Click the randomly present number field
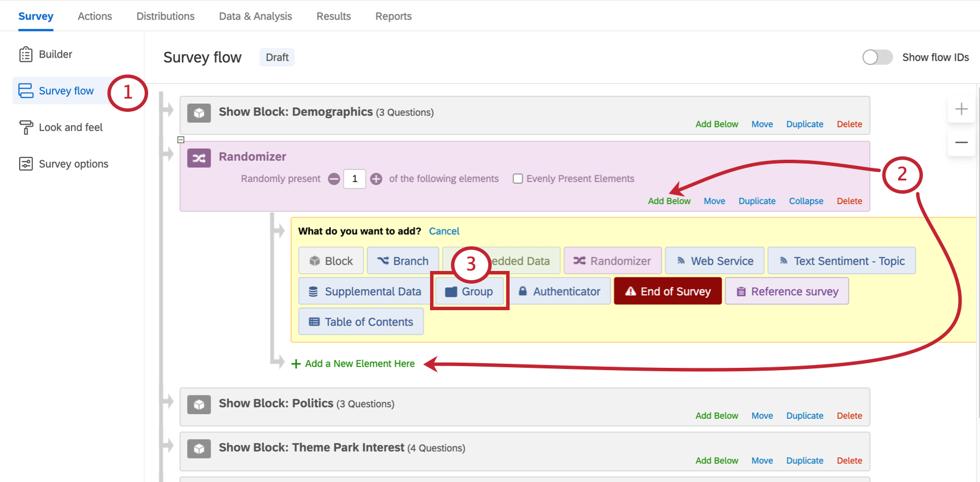 355,179
